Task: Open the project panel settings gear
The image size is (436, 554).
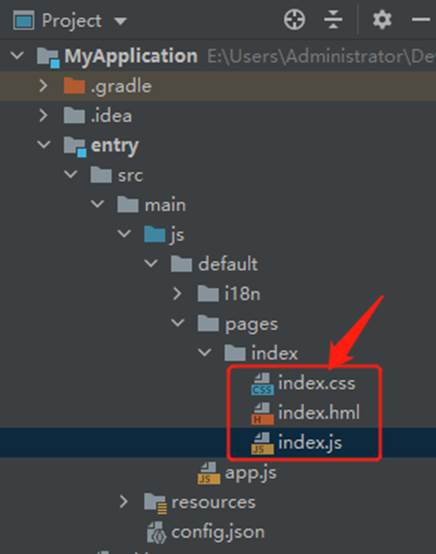Action: click(382, 19)
